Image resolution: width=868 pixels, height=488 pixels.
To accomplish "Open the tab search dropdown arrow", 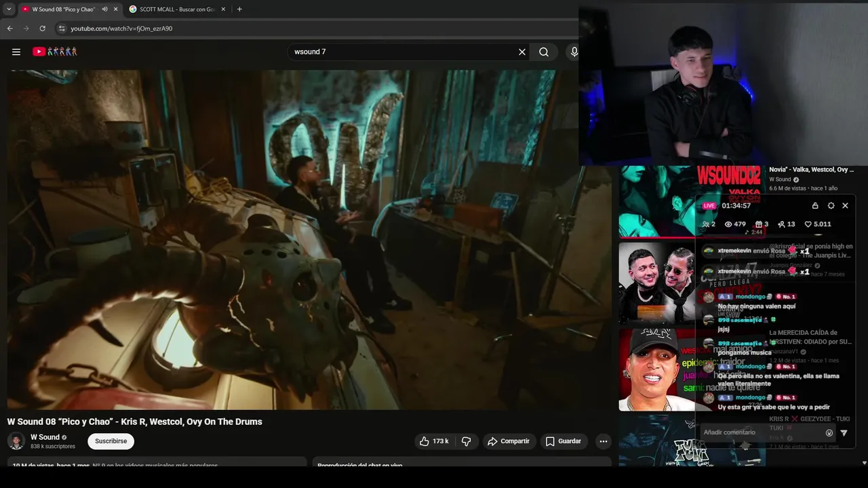I will (x=9, y=9).
